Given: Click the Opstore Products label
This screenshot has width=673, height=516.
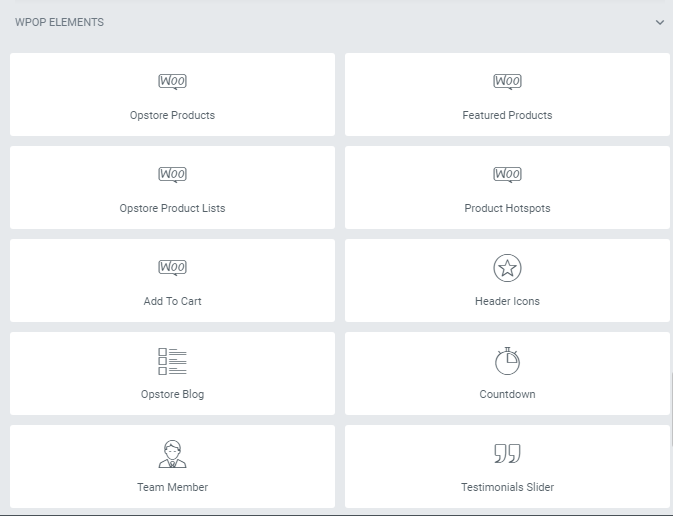Looking at the screenshot, I should tap(172, 115).
